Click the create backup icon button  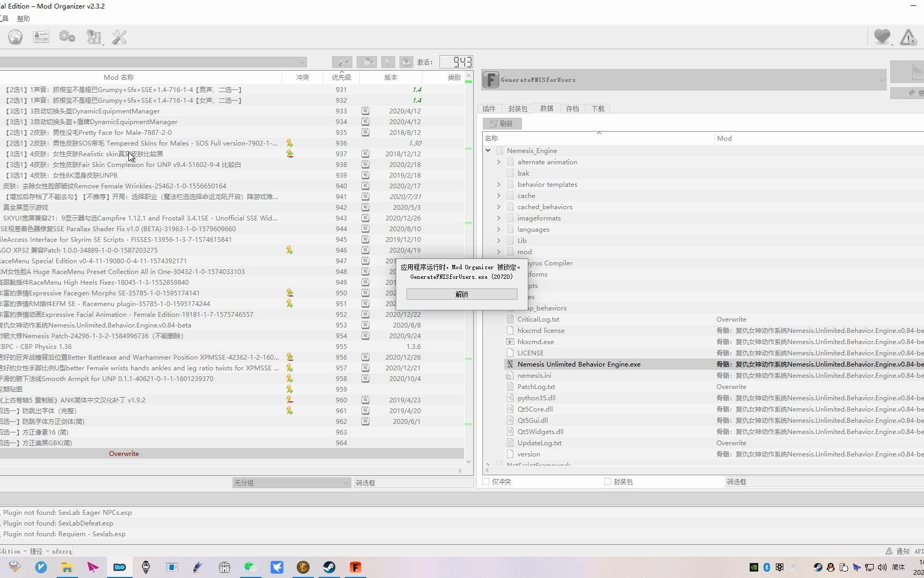point(406,62)
